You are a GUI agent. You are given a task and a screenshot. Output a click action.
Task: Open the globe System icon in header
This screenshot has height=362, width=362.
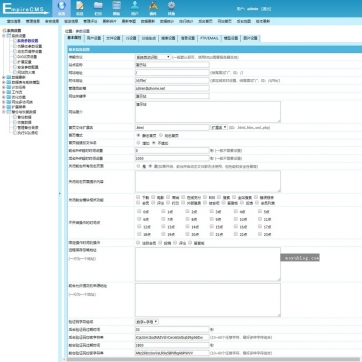(x=61, y=8)
